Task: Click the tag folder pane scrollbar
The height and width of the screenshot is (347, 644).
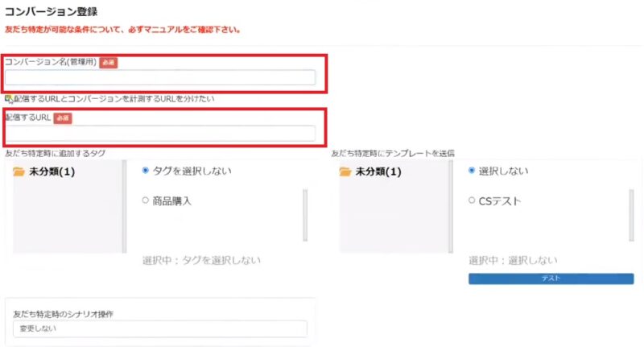Action: 125,207
